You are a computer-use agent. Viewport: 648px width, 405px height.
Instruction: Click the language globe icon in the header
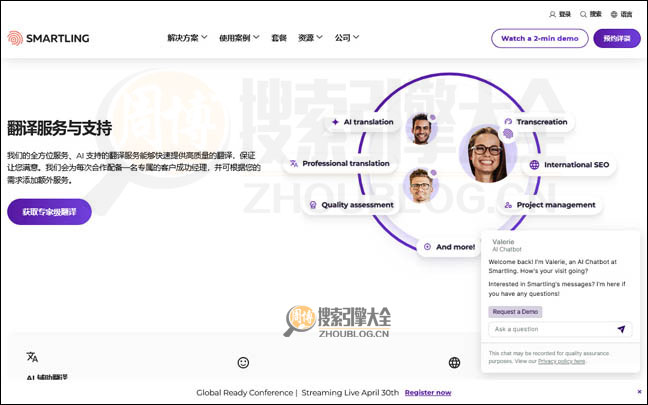tap(614, 14)
